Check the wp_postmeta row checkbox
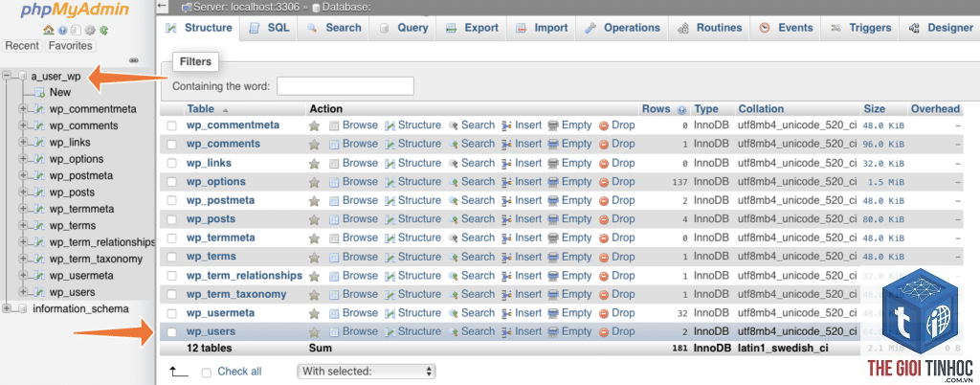The height and width of the screenshot is (385, 980). coord(172,200)
